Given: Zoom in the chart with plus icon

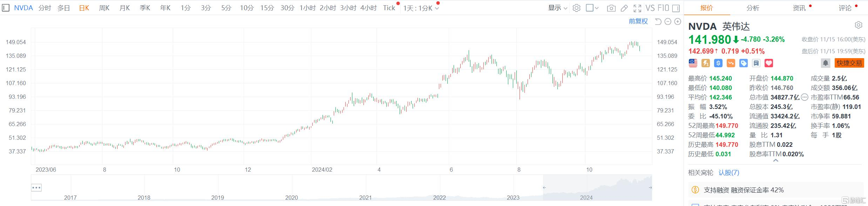Looking at the screenshot, I should (x=678, y=22).
